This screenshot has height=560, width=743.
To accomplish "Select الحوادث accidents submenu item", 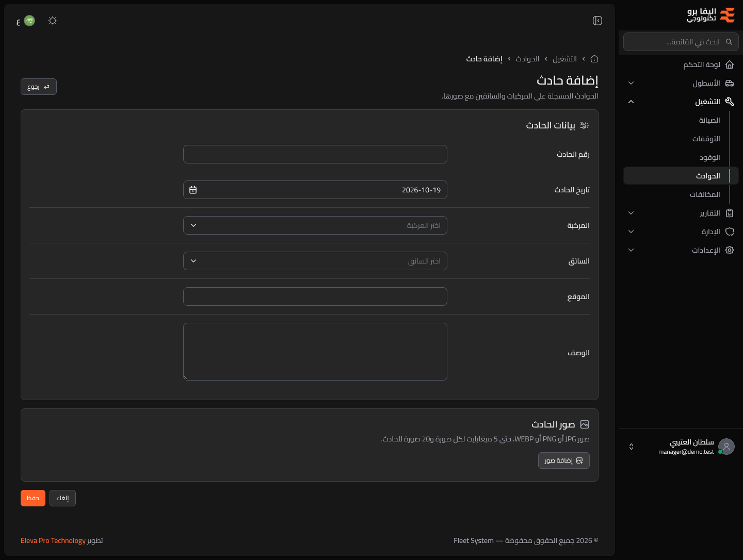I will [681, 176].
